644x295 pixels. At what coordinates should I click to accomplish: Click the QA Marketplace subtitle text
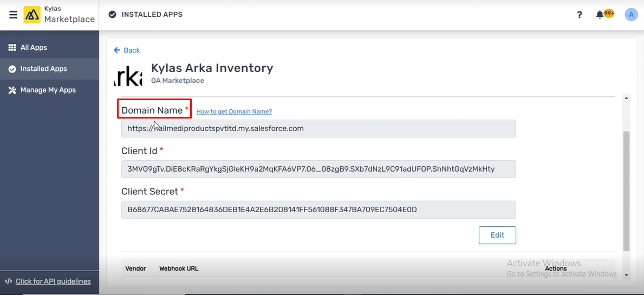click(178, 81)
